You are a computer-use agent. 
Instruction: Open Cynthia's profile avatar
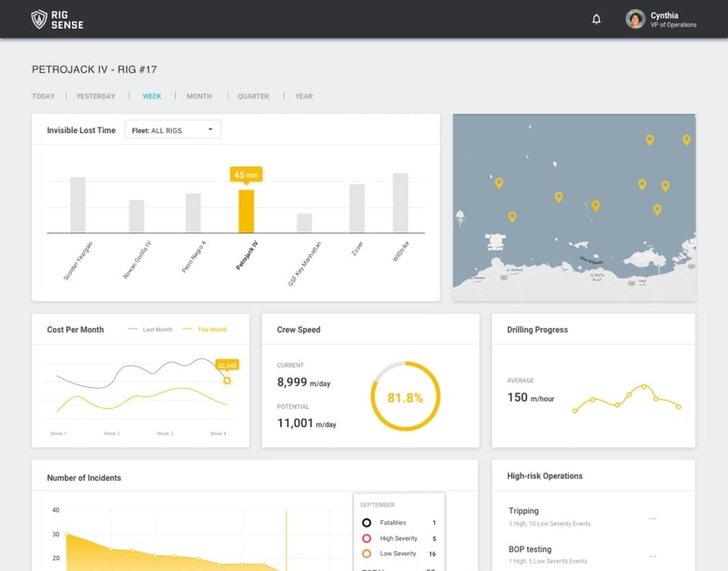[634, 19]
